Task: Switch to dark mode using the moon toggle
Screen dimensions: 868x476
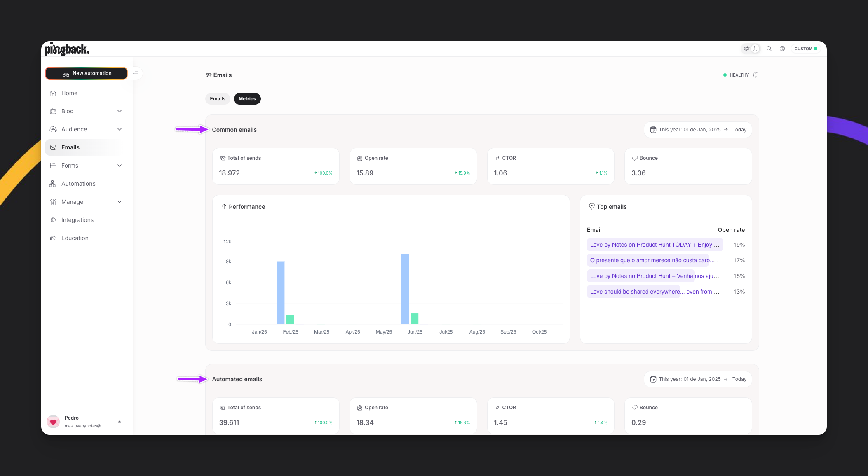Action: coord(755,49)
